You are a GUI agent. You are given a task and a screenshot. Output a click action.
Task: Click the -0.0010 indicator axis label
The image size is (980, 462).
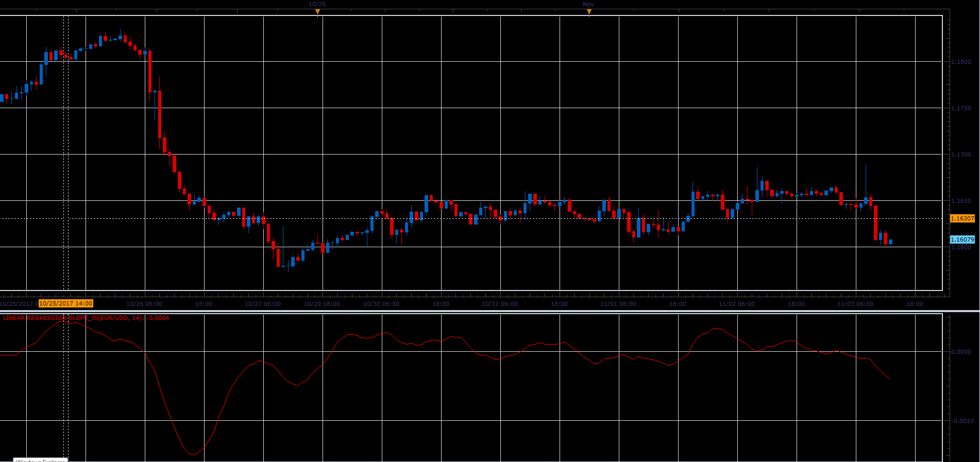(962, 421)
